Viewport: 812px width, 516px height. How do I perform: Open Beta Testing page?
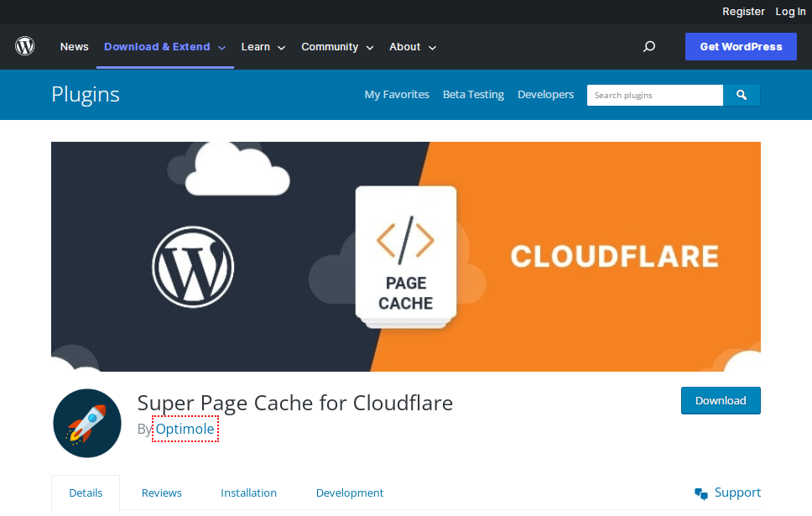[473, 95]
